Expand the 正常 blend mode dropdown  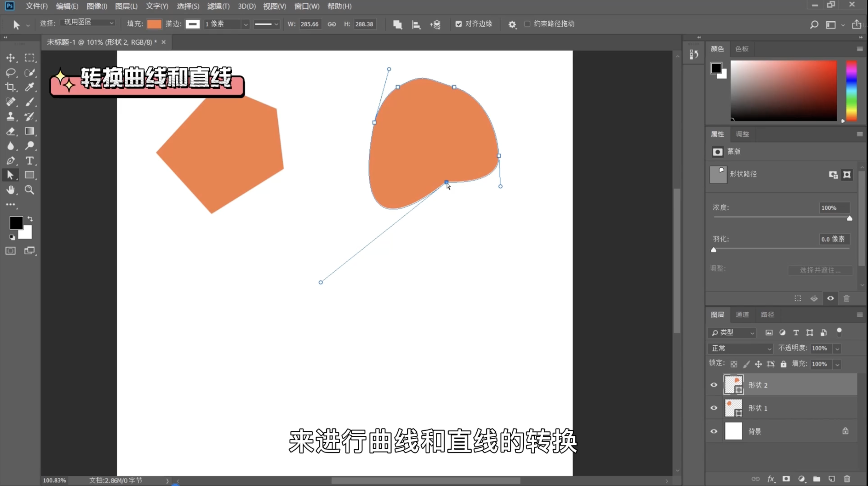pyautogui.click(x=741, y=348)
